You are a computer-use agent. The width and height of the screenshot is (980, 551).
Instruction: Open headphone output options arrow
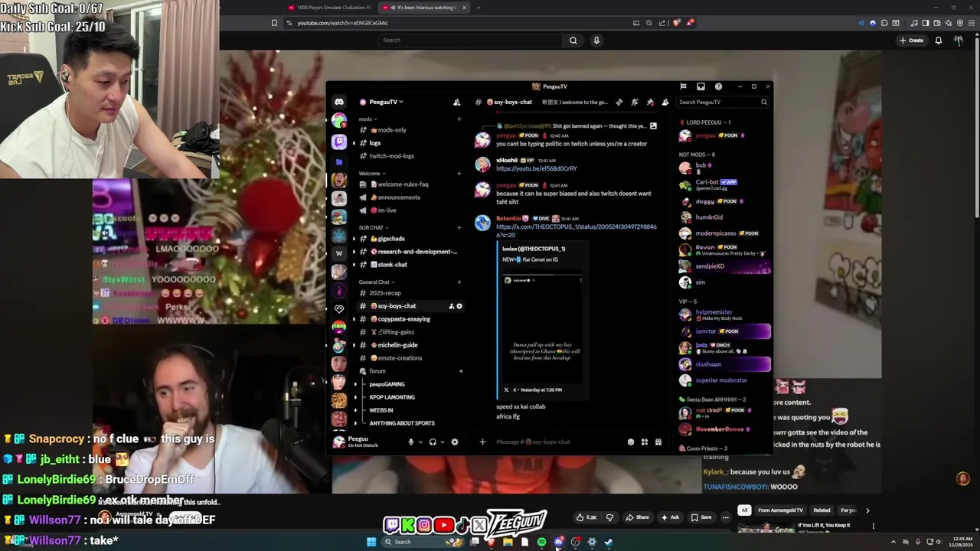pos(442,442)
